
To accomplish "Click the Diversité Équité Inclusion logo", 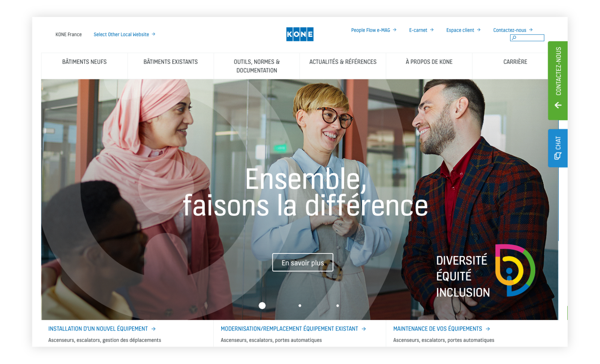I will (515, 270).
